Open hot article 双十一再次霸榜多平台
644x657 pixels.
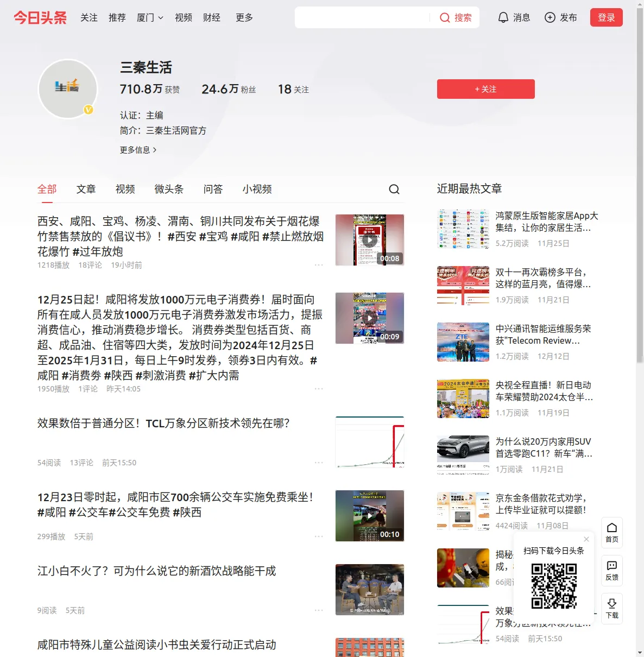click(x=544, y=278)
